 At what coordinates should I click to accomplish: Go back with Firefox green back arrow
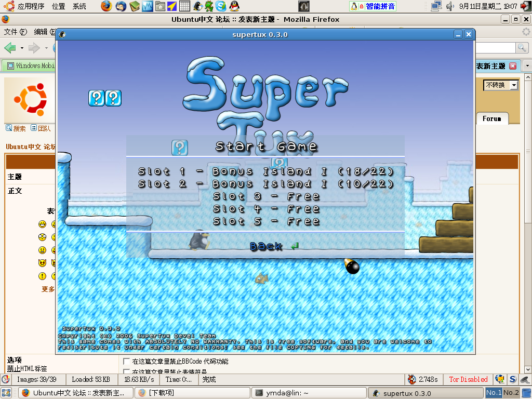pos(10,48)
